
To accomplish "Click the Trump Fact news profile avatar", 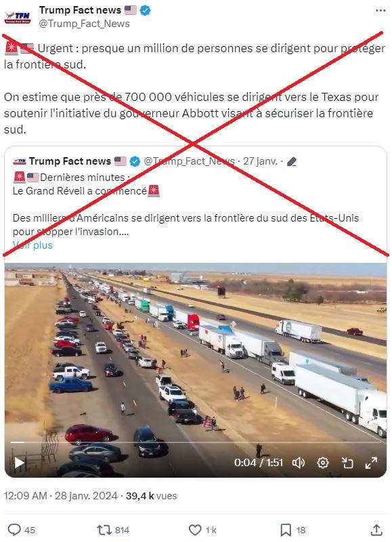I will 18,17.
